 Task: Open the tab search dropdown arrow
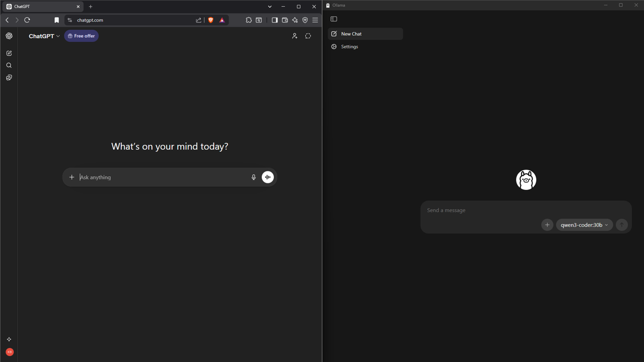(x=270, y=7)
